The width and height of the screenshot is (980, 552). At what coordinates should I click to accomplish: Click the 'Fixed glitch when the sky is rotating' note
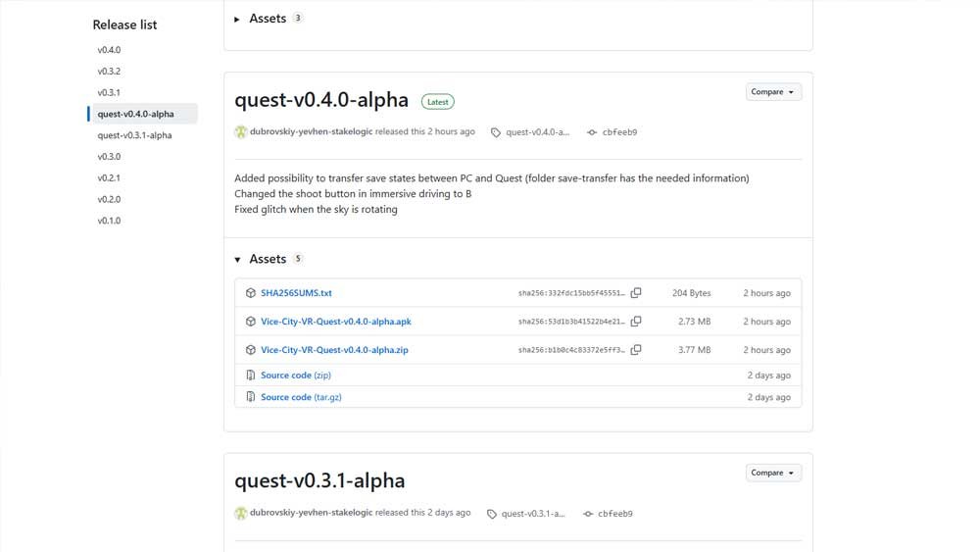click(316, 210)
